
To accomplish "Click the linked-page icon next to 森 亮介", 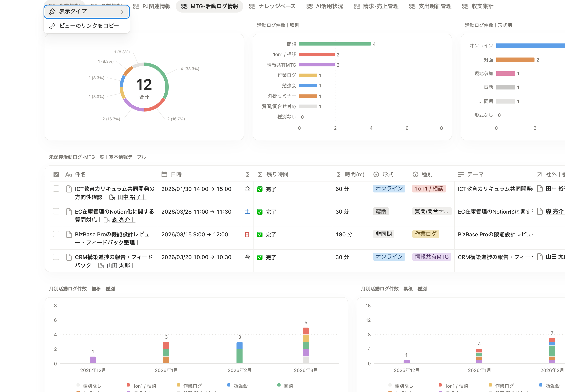I will [x=107, y=220].
